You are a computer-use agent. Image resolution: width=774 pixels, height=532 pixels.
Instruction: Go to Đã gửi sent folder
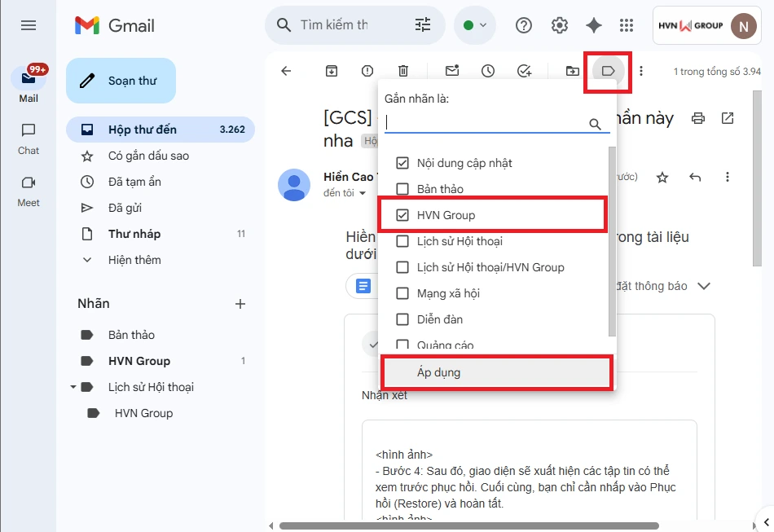[125, 208]
